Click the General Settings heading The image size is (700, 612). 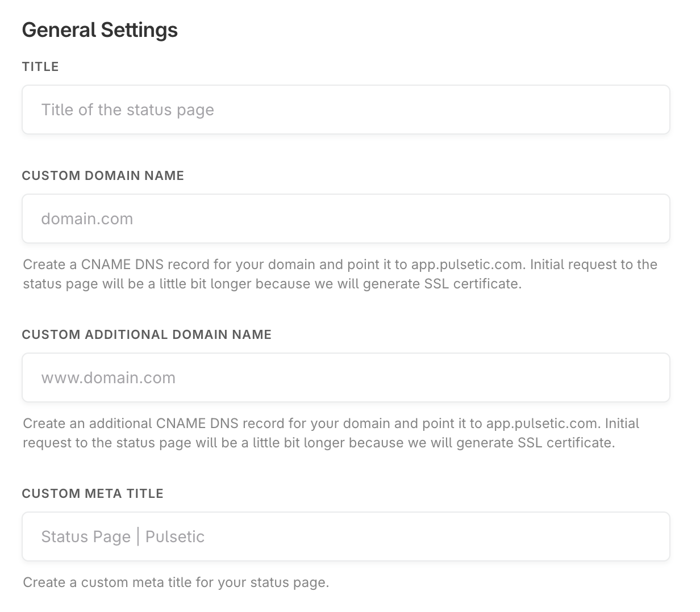[100, 30]
